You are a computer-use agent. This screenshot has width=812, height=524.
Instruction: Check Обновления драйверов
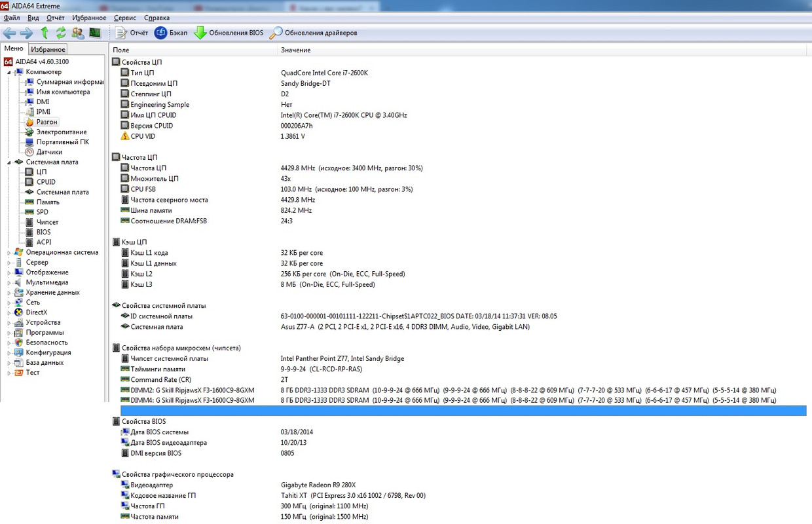click(314, 33)
